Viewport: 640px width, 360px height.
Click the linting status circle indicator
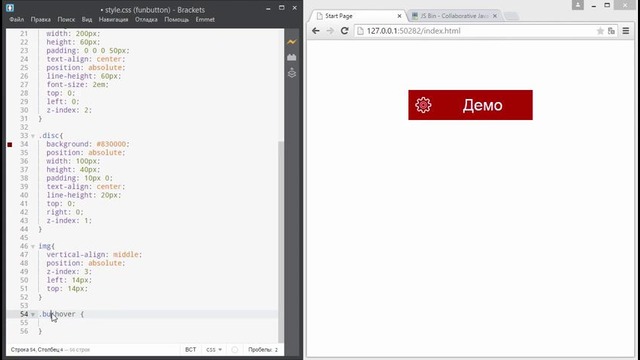235,350
